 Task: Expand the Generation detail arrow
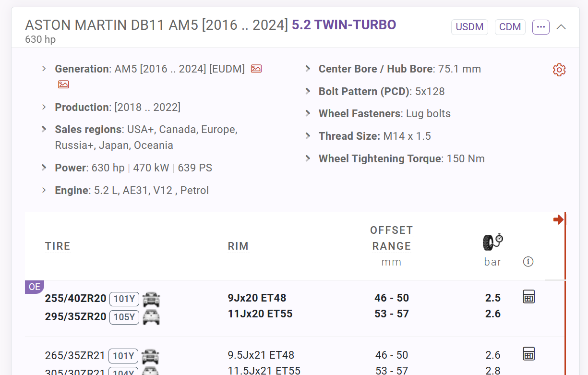[x=44, y=69]
